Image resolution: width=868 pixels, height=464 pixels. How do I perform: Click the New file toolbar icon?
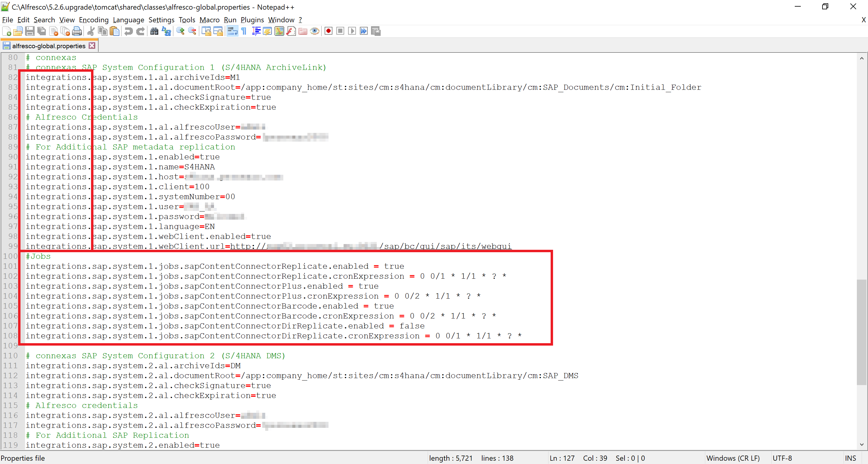pos(7,31)
